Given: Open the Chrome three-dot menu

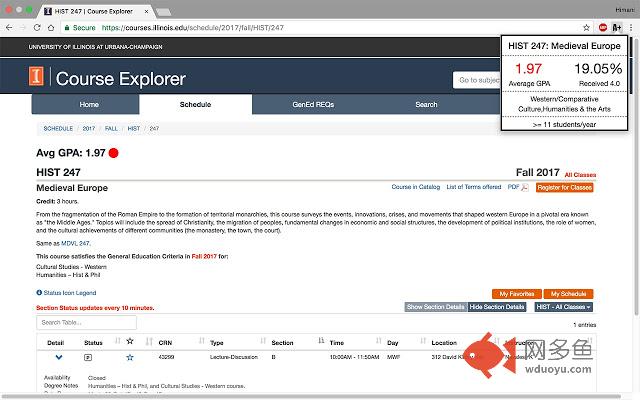Looking at the screenshot, I should click(x=631, y=28).
